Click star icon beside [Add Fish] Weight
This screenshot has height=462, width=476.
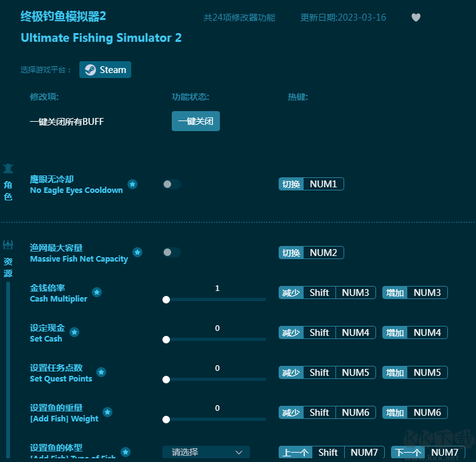click(107, 412)
